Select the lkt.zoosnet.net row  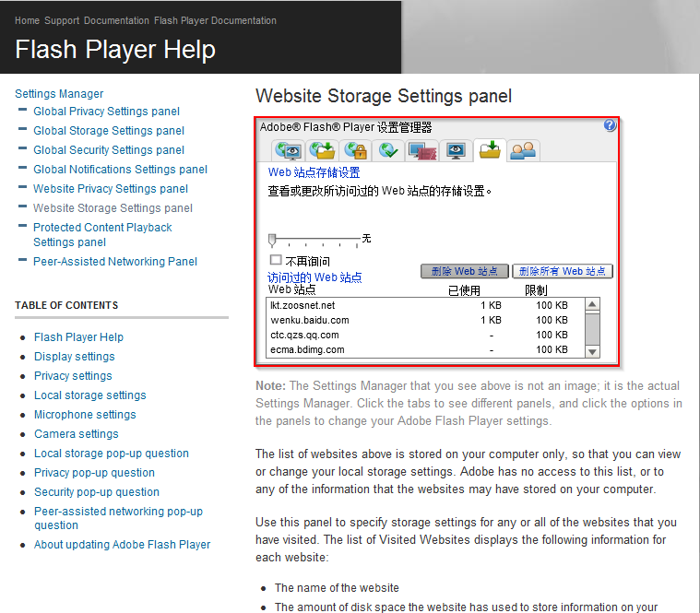[425, 305]
